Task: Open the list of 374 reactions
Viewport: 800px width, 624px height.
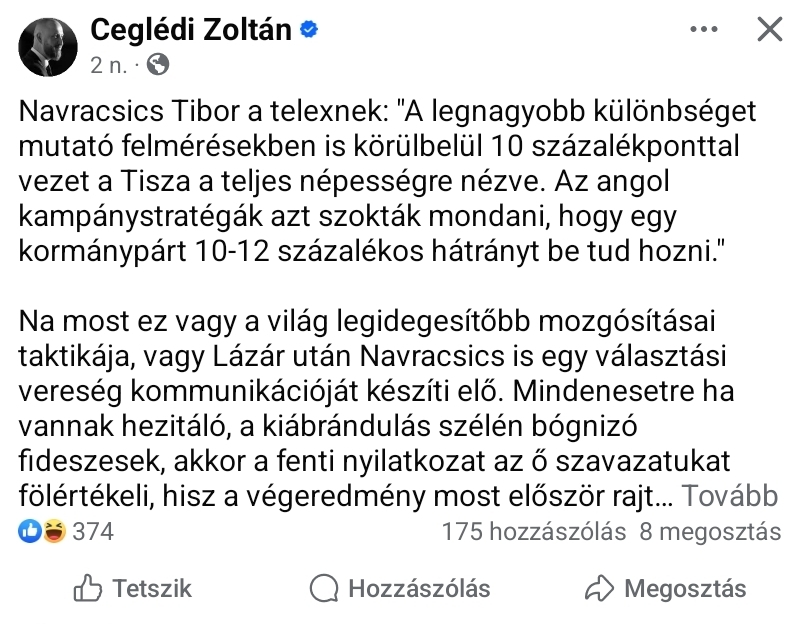Action: click(93, 531)
